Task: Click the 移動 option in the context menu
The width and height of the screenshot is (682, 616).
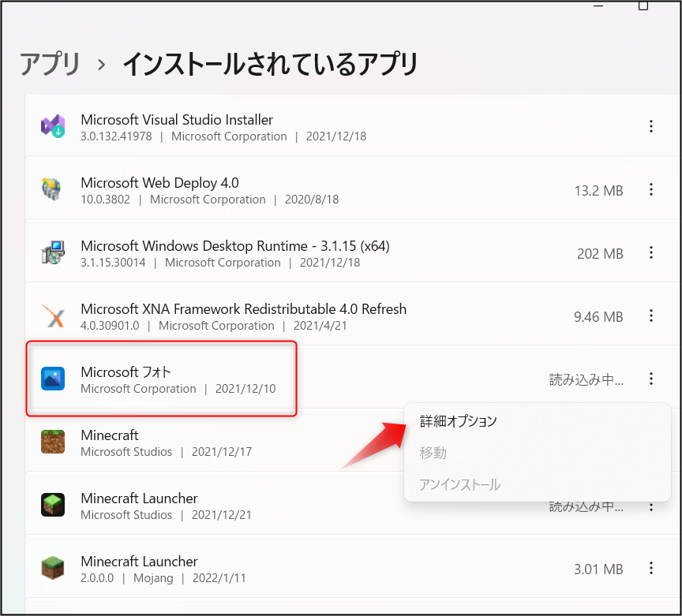Action: pyautogui.click(x=433, y=454)
